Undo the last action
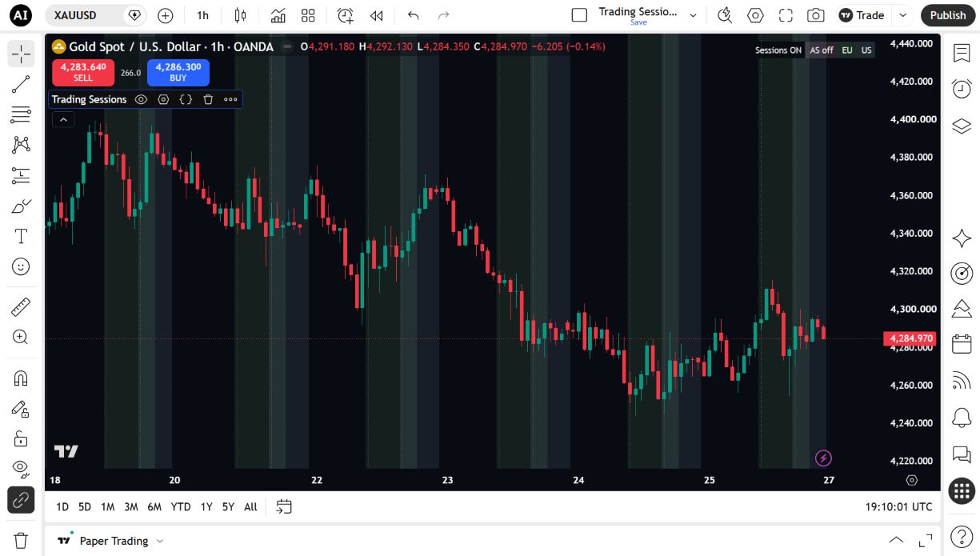Screen dimensions: 980x556 (413, 15)
